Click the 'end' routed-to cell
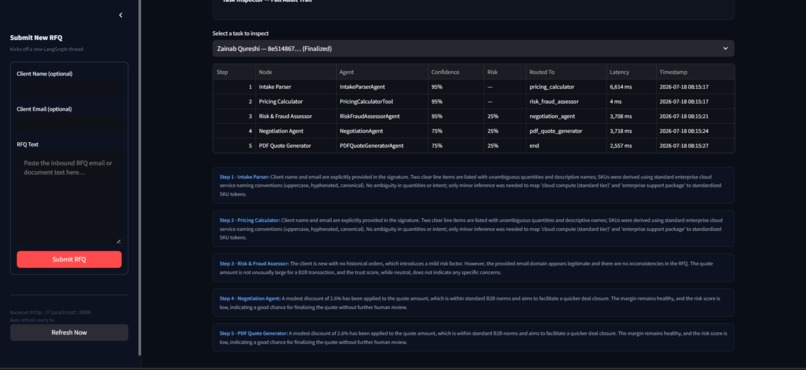Image resolution: width=806 pixels, height=370 pixels. coord(566,146)
